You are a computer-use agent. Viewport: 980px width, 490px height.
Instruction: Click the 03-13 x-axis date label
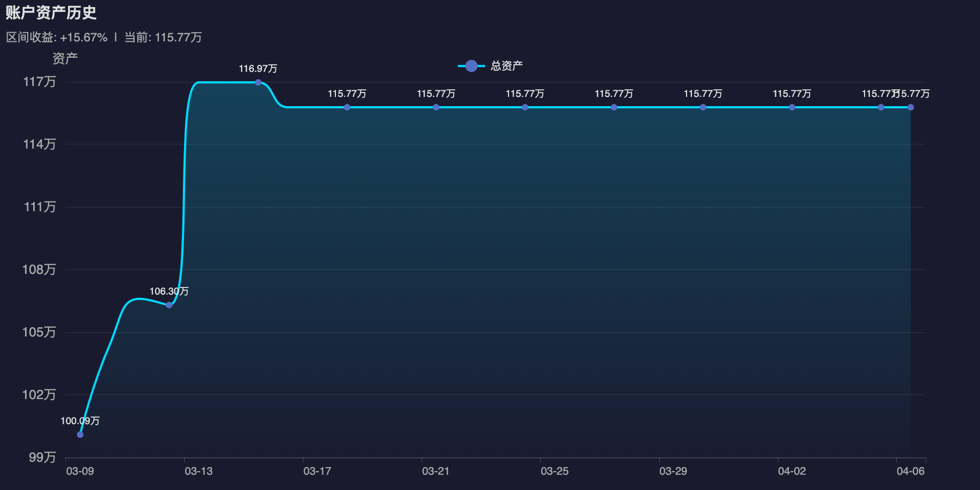click(x=199, y=471)
